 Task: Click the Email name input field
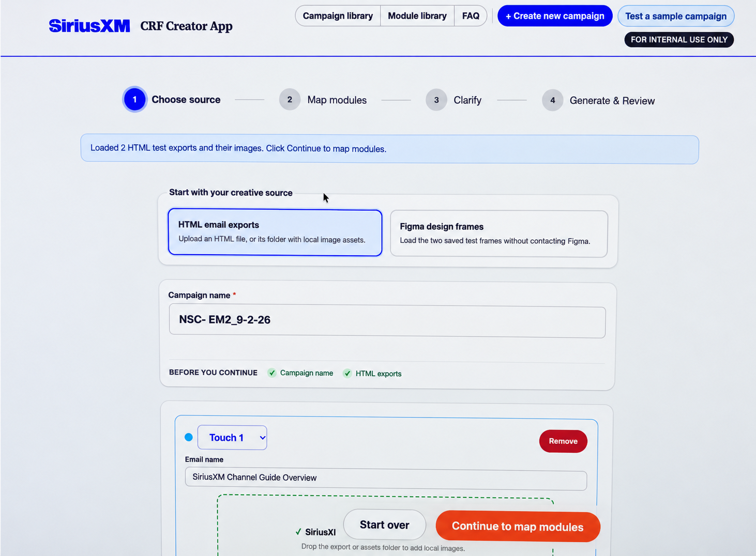tap(386, 478)
